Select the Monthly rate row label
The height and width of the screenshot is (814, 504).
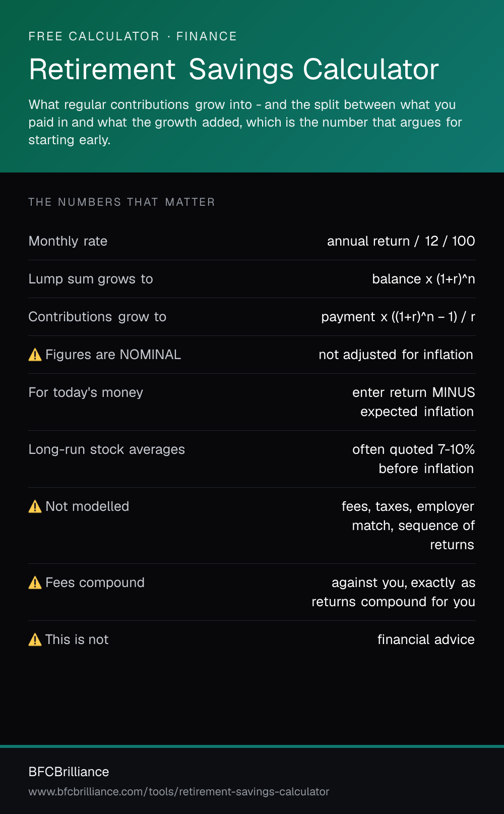[x=68, y=241]
